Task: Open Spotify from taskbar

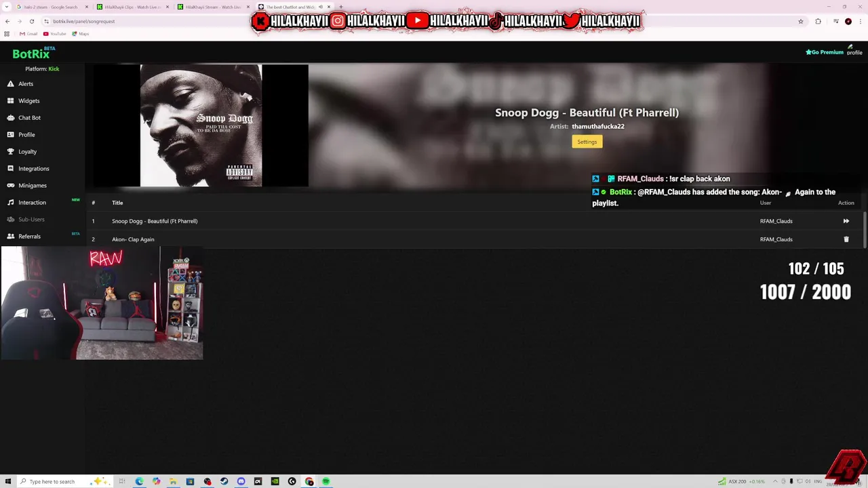Action: 326,481
